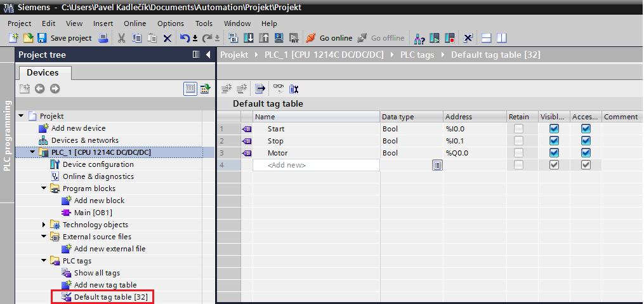Click the Copy icon in toolbar
The image size is (644, 304).
(x=137, y=38)
